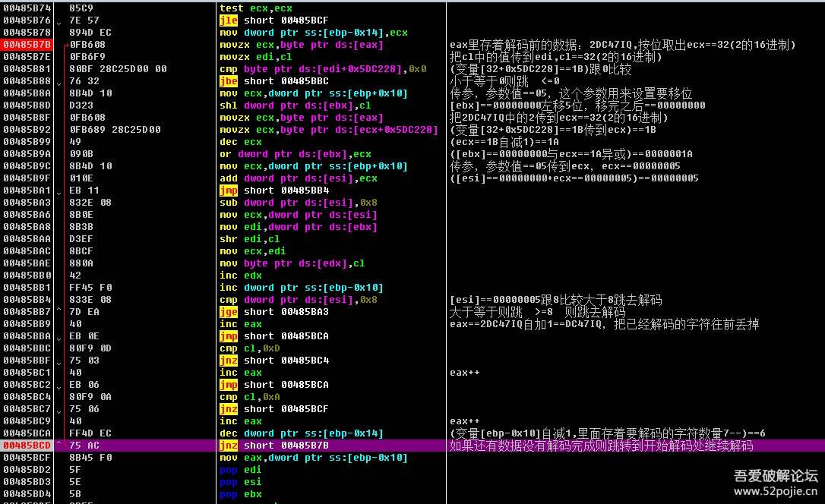The image size is (825, 504).
Task: Select hex bytes '80BF 28C25D00 00'
Action: pyautogui.click(x=118, y=69)
